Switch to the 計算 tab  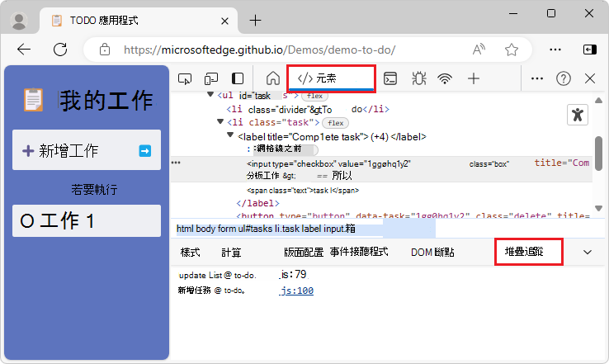[x=231, y=253]
